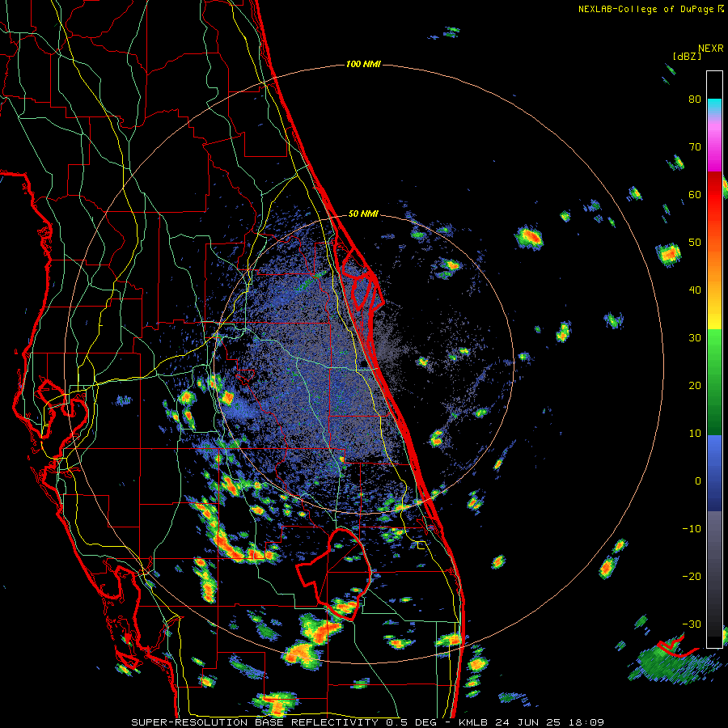Click the 70 value on the dBZ scale

tap(695, 147)
